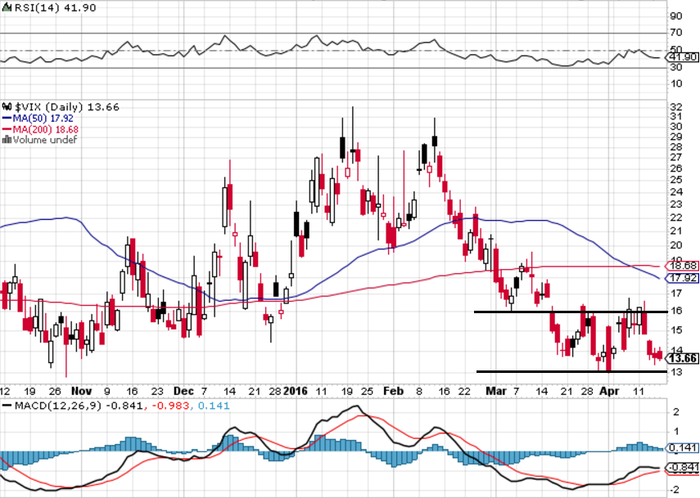Click the red line marker before MA(200)
The height and width of the screenshot is (498, 700).
[7, 129]
